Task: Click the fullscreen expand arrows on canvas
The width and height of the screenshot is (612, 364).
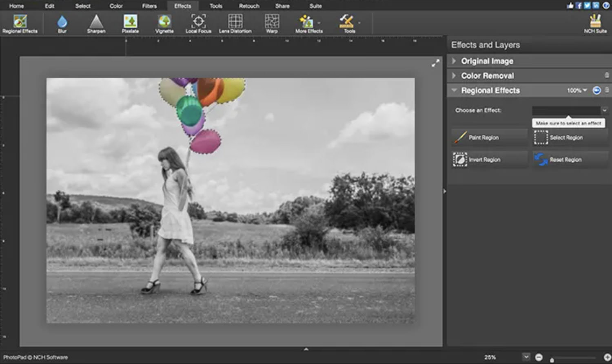Action: 435,63
